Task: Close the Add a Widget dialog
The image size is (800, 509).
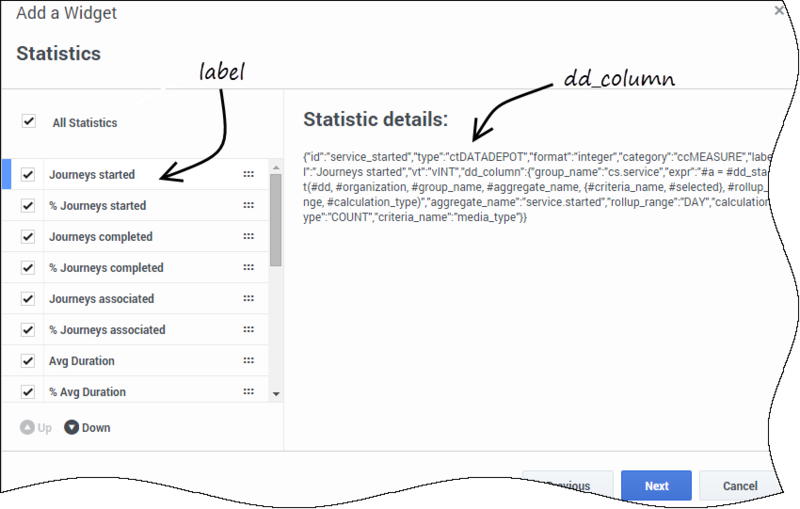Action: 779,10
